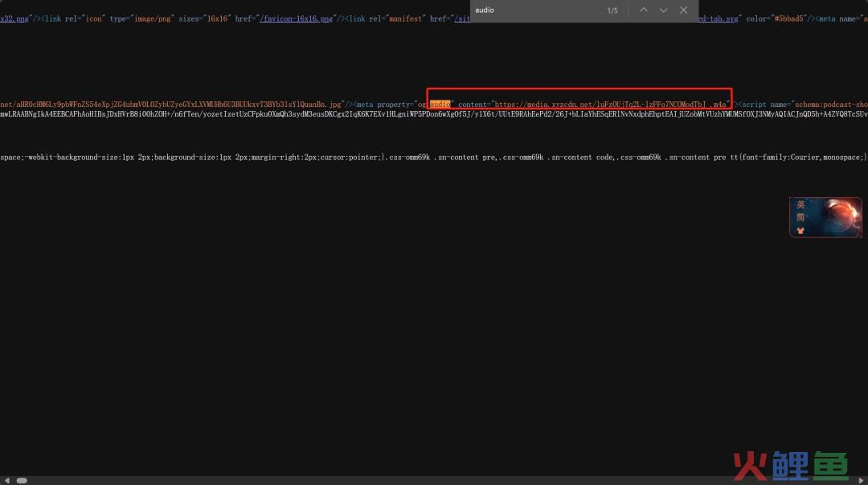Click the "image/png" type attribute value
Screen dimensions: 868x485
154,18
